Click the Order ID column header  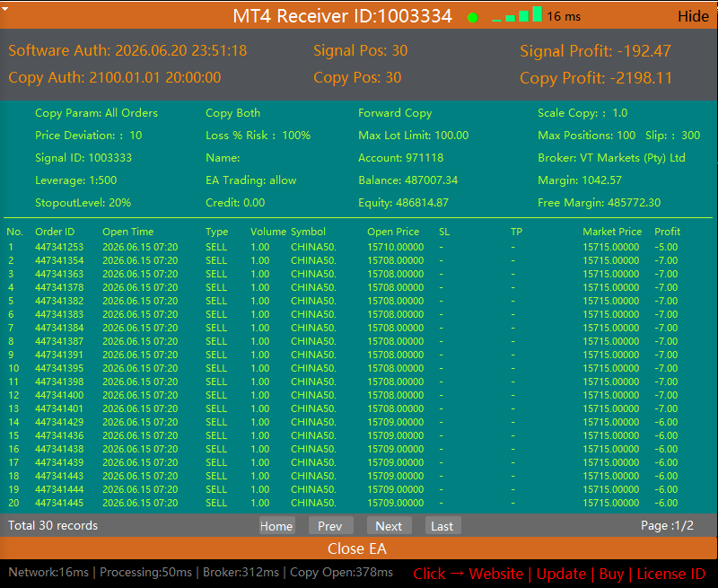pos(55,232)
